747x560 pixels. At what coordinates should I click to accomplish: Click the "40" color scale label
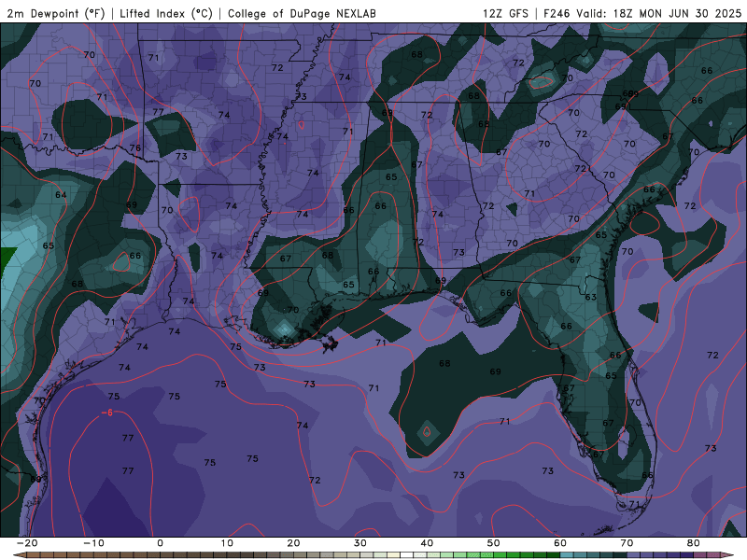coord(427,543)
